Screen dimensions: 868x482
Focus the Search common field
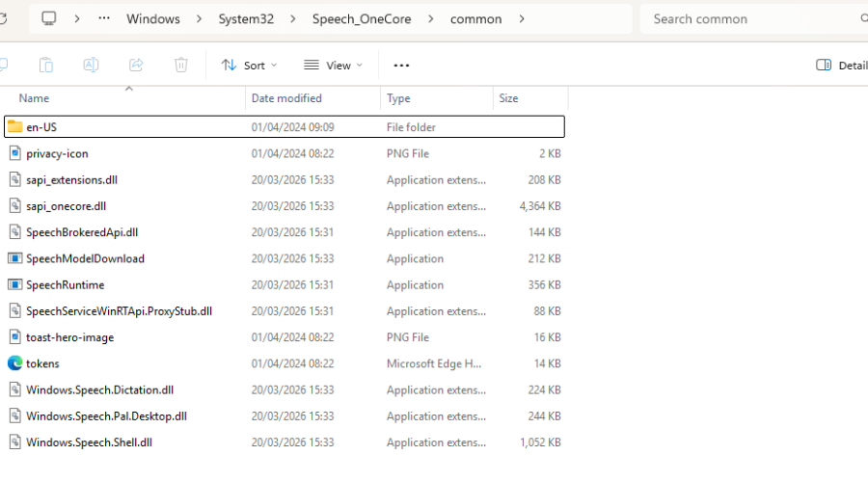(x=754, y=19)
